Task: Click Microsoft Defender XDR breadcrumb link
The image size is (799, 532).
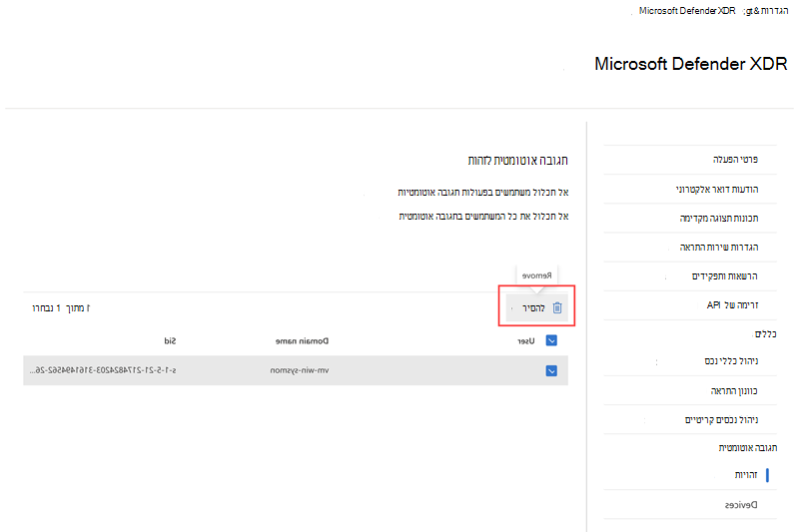Action: pyautogui.click(x=687, y=11)
